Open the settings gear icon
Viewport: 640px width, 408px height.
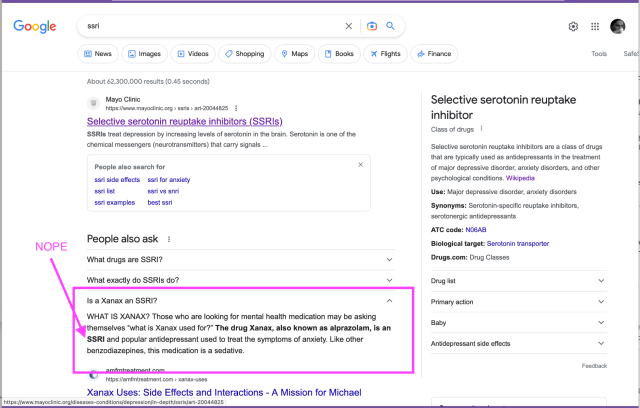tap(574, 27)
